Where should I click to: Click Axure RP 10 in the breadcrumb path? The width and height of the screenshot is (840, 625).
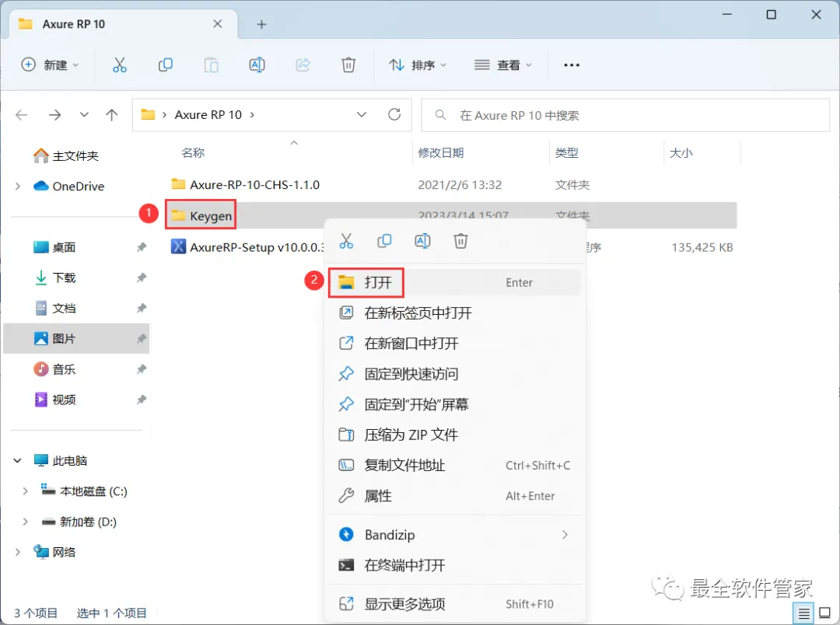pyautogui.click(x=208, y=114)
